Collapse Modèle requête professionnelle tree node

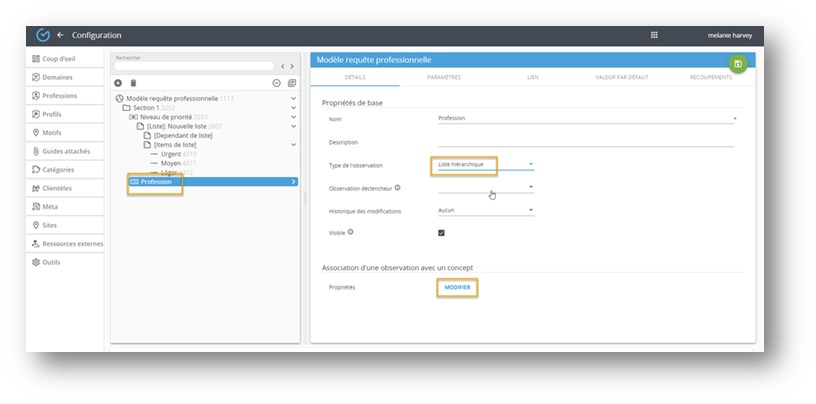[293, 99]
